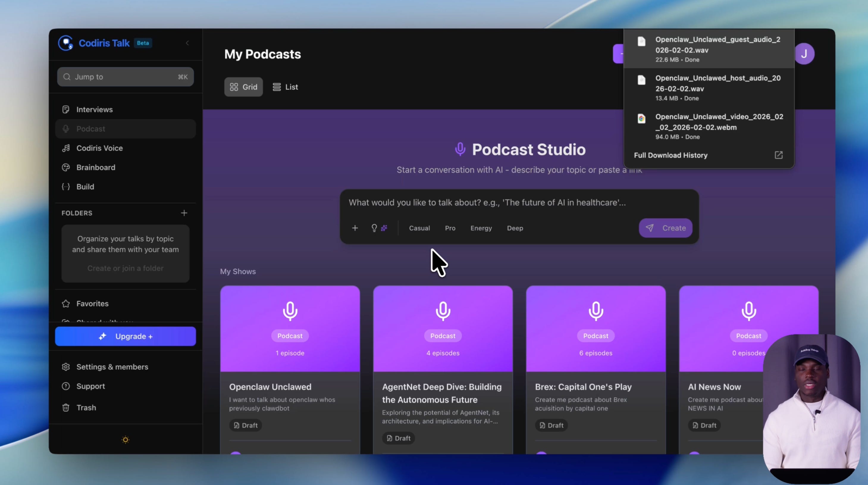
Task: Select the Casual tone option
Action: (x=419, y=228)
